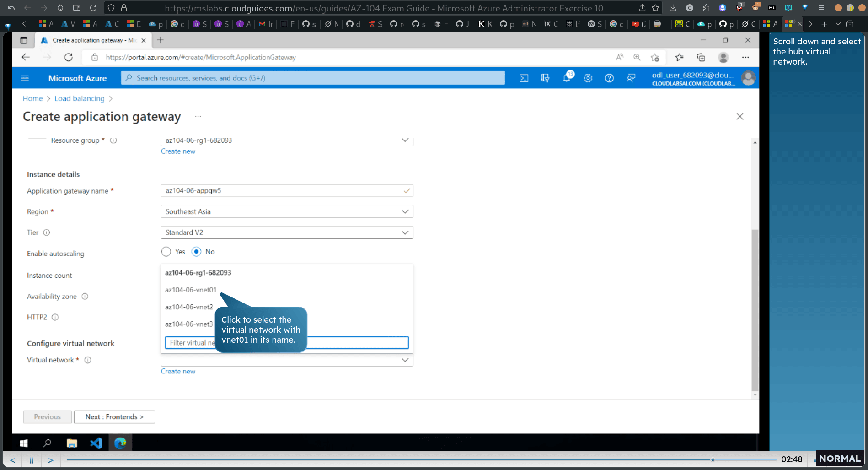Open Cloud Shell in Azure header
This screenshot has height=470, width=868.
pyautogui.click(x=524, y=78)
